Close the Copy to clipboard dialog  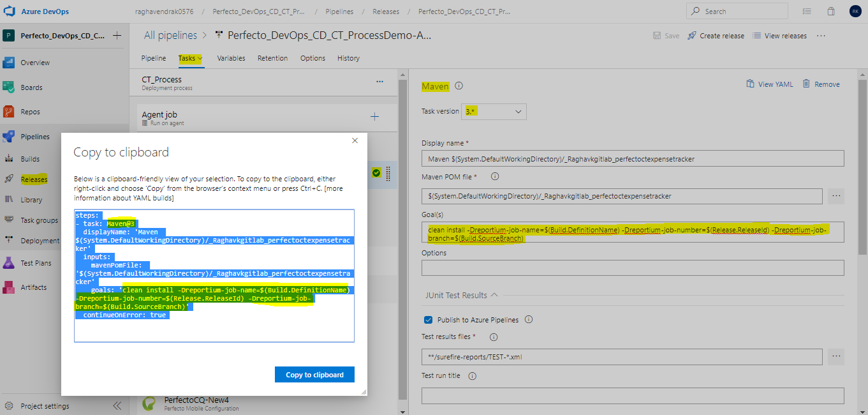point(355,140)
